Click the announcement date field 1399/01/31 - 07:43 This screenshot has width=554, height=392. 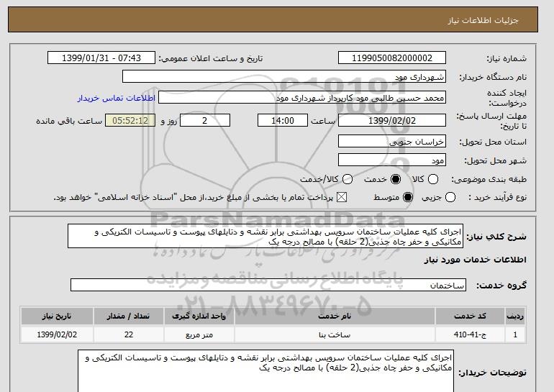[x=101, y=58]
